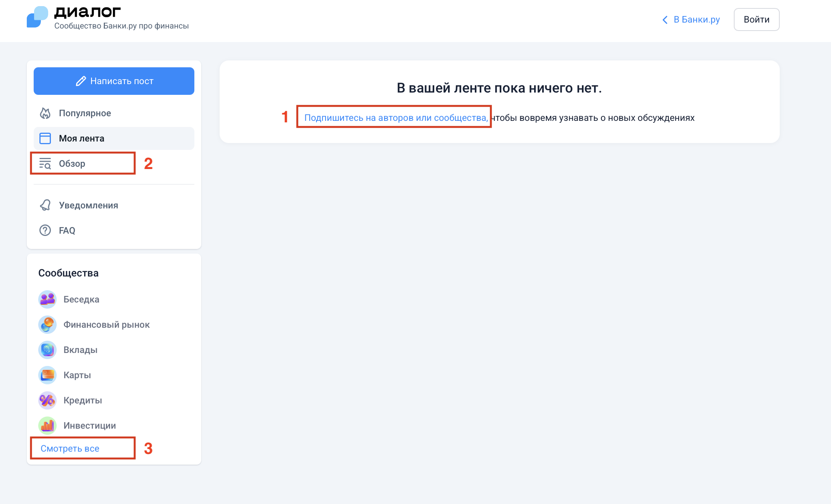Open the Популярное section
The width and height of the screenshot is (831, 504).
click(x=114, y=113)
